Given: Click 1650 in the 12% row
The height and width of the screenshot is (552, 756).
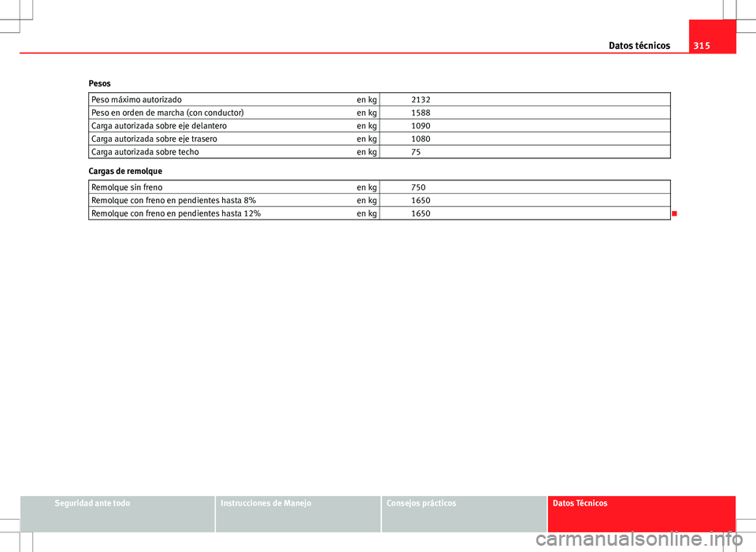Looking at the screenshot, I should [x=421, y=213].
